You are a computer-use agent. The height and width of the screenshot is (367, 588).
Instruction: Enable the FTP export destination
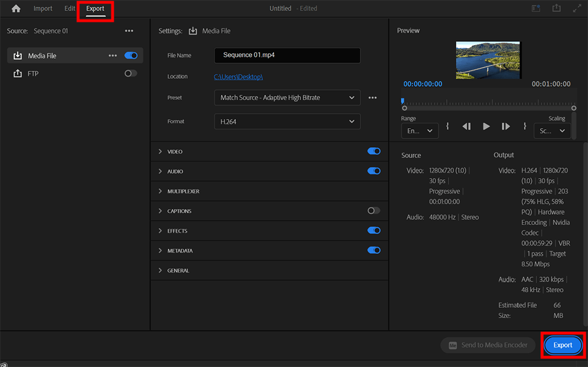[x=131, y=73]
